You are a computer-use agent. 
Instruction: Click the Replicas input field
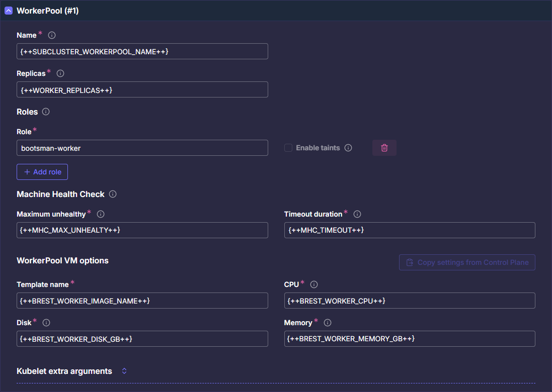pos(142,89)
